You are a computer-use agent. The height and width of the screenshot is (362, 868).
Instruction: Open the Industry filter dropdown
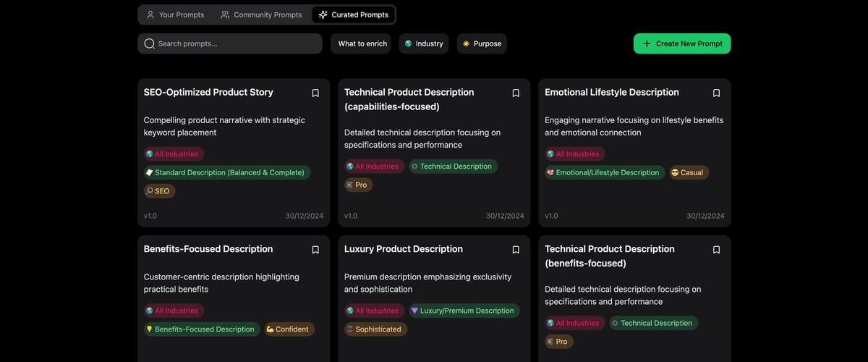(x=423, y=43)
